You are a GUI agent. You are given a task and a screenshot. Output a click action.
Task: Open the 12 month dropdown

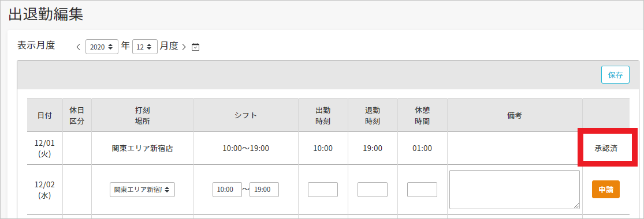click(x=145, y=47)
